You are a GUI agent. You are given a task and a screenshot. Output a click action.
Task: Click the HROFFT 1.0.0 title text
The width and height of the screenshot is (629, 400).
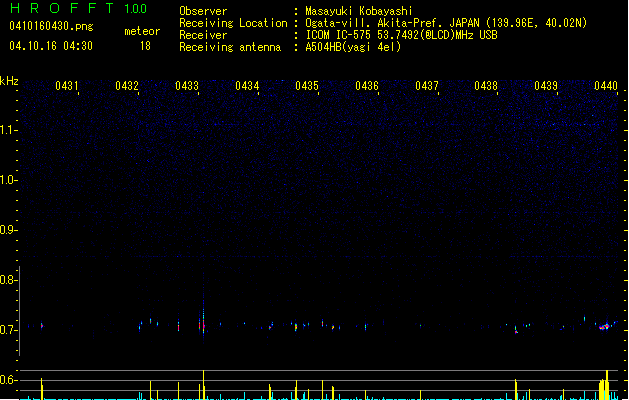(79, 8)
